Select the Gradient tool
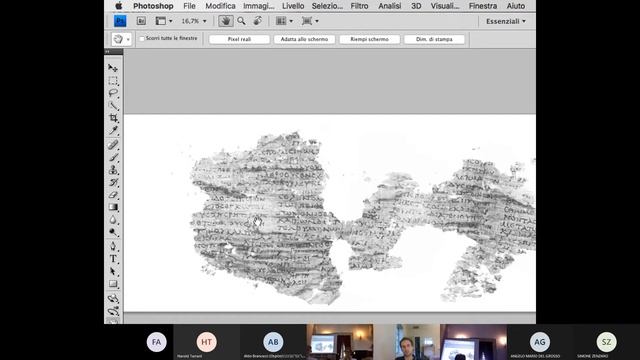 point(113,207)
